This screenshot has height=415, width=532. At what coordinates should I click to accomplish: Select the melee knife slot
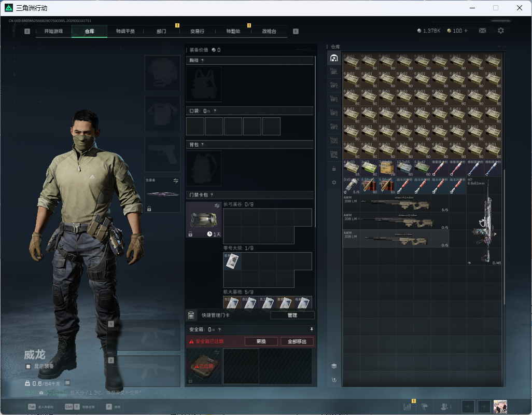click(162, 195)
